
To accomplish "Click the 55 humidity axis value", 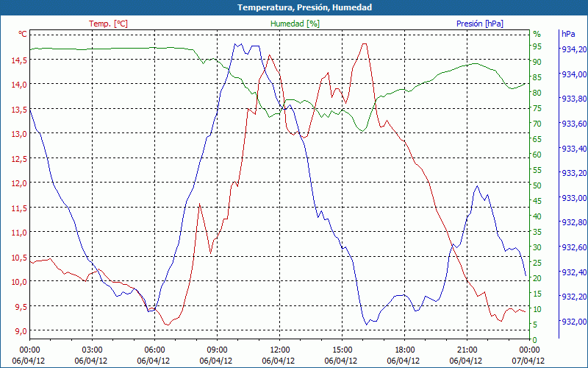I will pyautogui.click(x=537, y=170).
